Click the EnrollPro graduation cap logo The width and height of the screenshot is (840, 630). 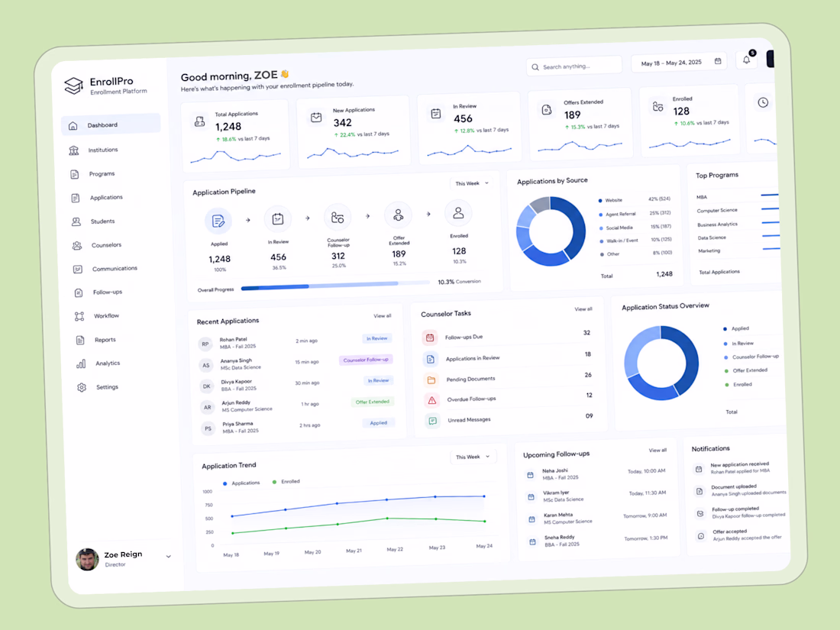tap(74, 86)
